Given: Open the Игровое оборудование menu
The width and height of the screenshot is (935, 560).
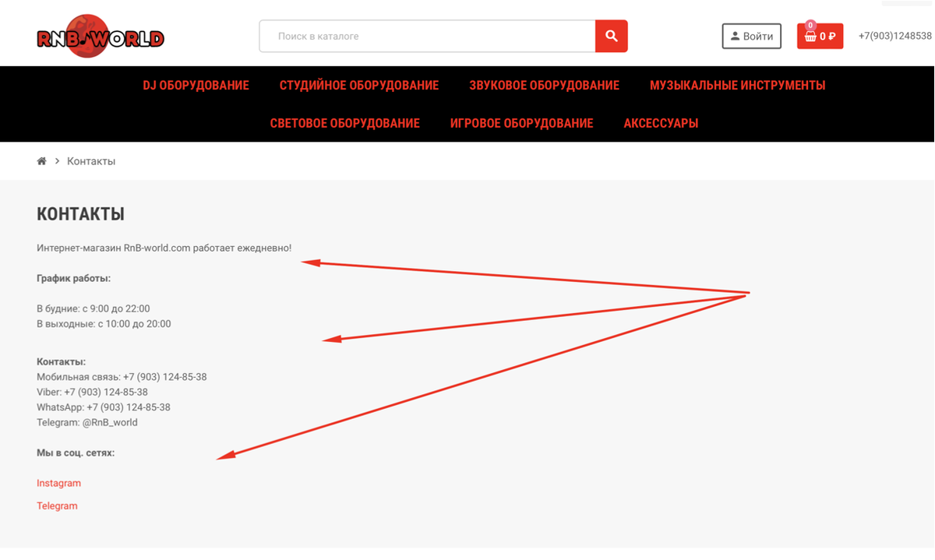Looking at the screenshot, I should [x=521, y=123].
